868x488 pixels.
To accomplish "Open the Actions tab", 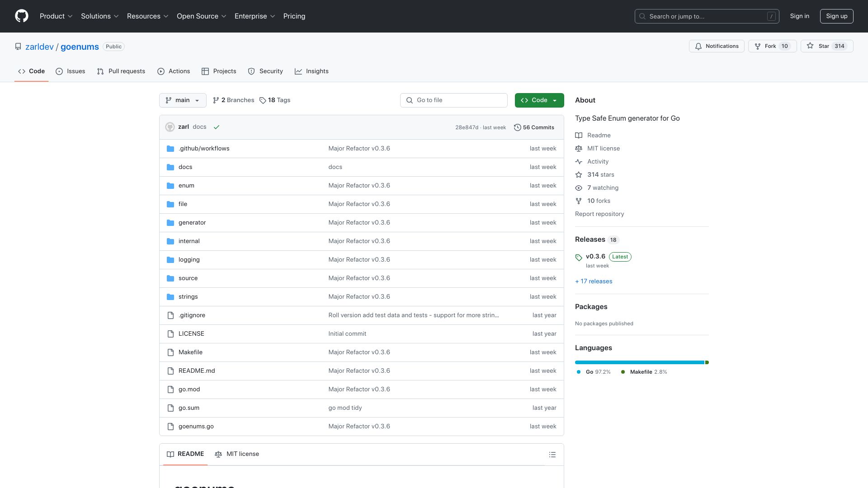I will pyautogui.click(x=174, y=71).
